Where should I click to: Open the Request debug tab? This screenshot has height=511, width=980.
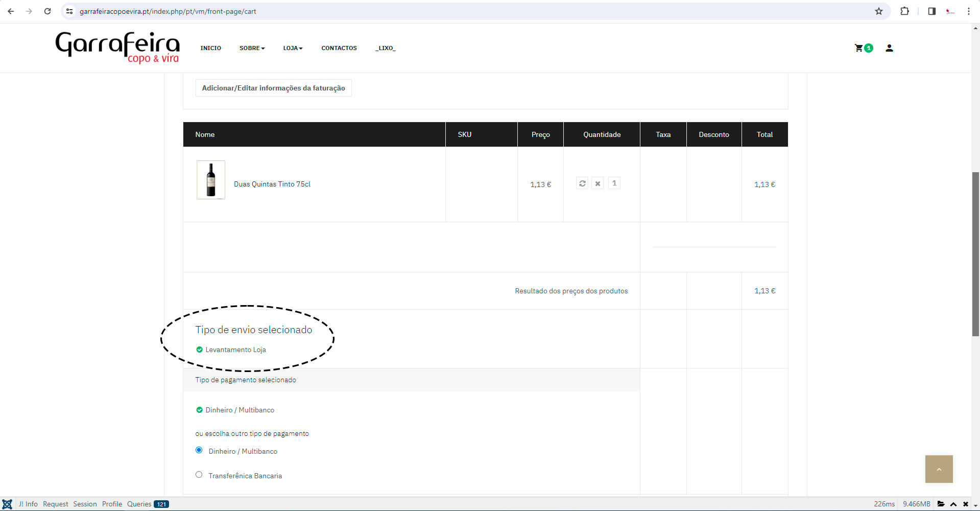[x=56, y=504]
